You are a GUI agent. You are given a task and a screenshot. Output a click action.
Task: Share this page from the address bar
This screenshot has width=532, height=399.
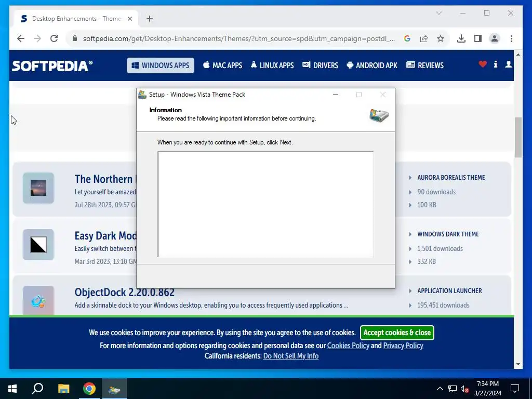click(x=424, y=38)
